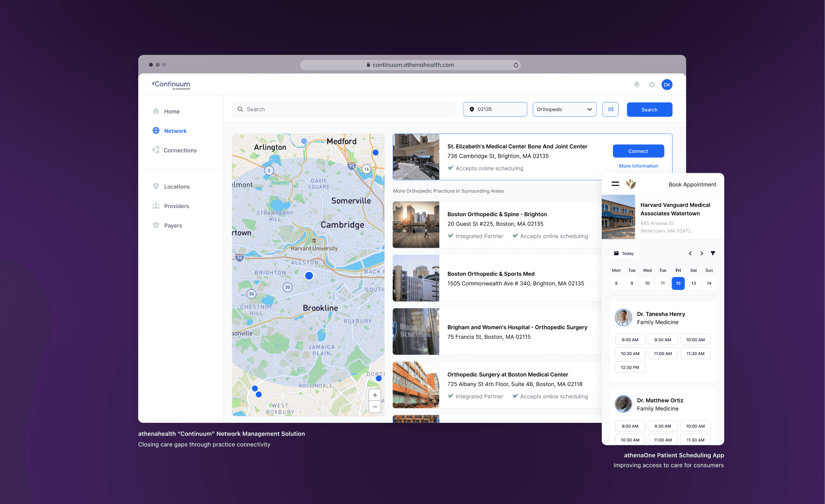
Task: Click the Home icon in sidebar
Action: point(156,111)
